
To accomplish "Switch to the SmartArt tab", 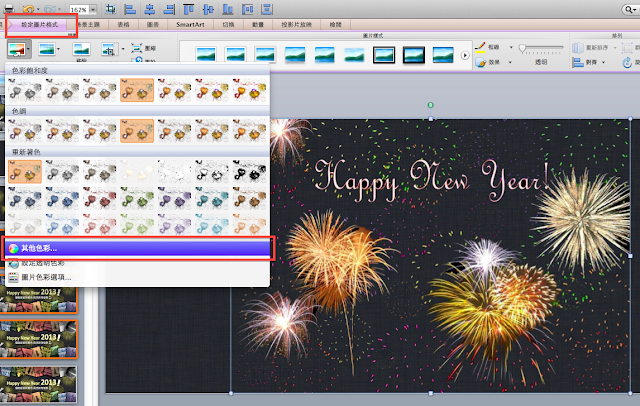I will (x=190, y=24).
